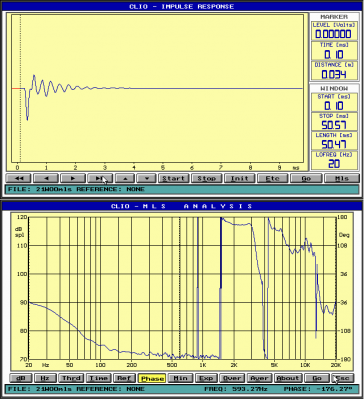Open the About button
This screenshot has height=400, width=364.
[288, 378]
